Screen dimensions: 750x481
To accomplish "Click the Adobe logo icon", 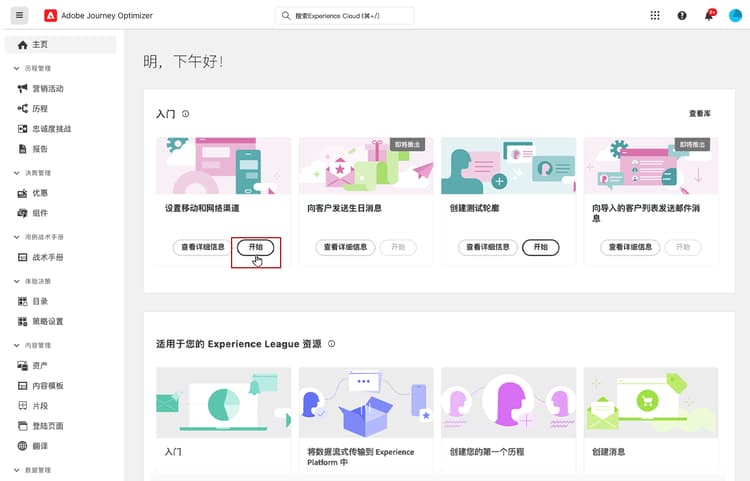I will 50,15.
